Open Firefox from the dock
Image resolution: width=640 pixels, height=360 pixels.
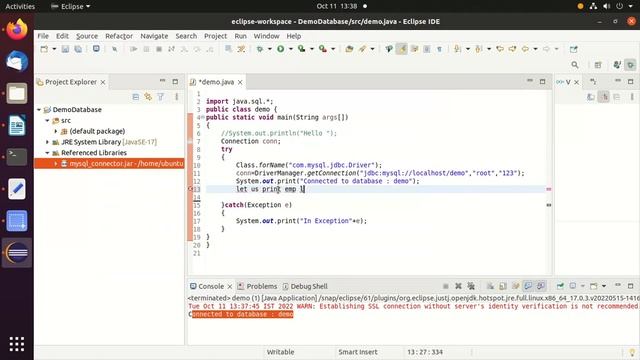pos(17,30)
